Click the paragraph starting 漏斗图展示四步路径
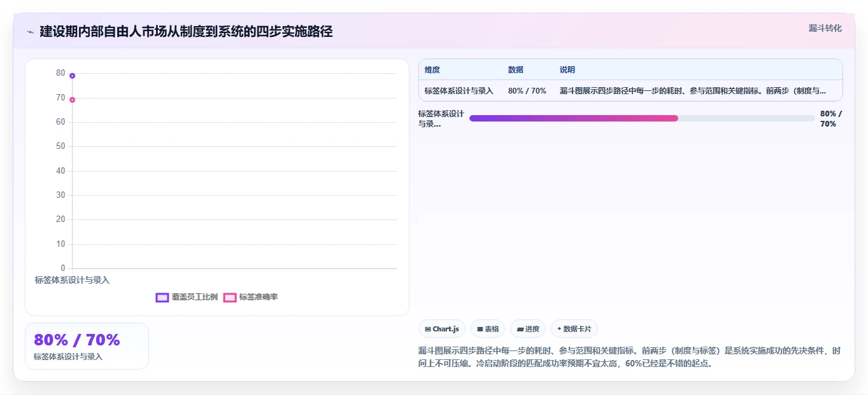 630,357
